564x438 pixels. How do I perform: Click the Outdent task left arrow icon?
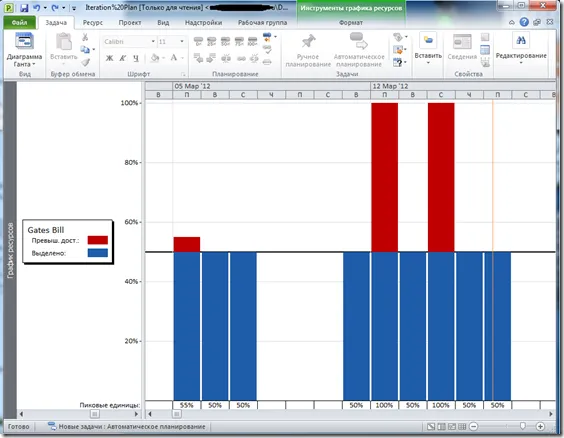pyautogui.click(x=198, y=58)
